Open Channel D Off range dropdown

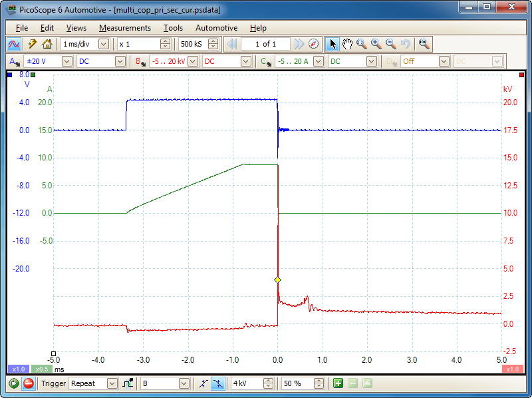click(x=444, y=61)
